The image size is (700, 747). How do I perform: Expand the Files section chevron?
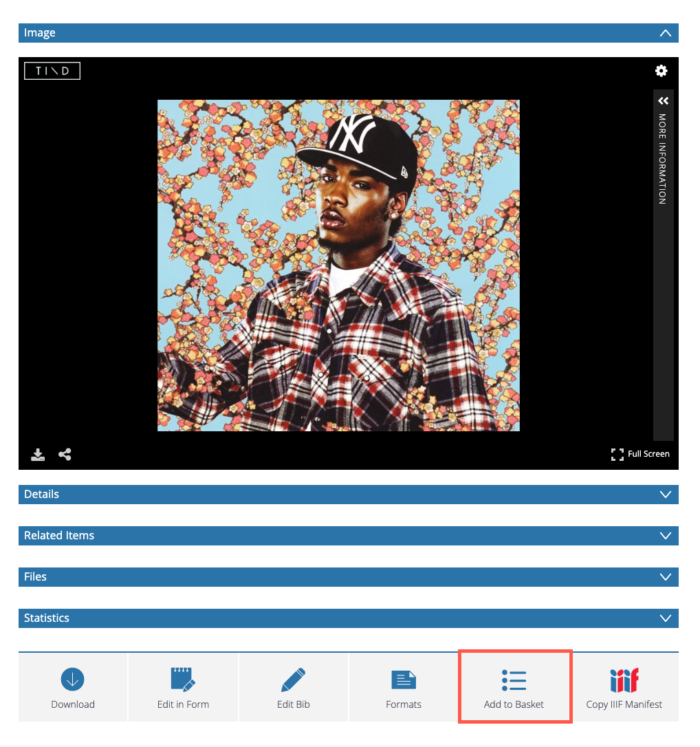point(665,577)
